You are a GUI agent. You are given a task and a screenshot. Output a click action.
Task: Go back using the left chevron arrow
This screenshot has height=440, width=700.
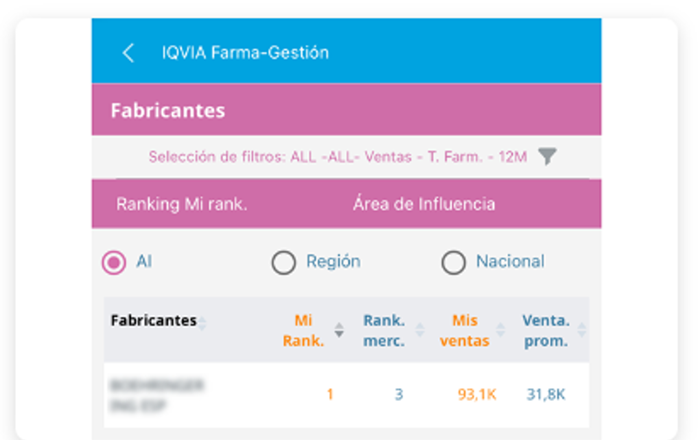point(128,53)
